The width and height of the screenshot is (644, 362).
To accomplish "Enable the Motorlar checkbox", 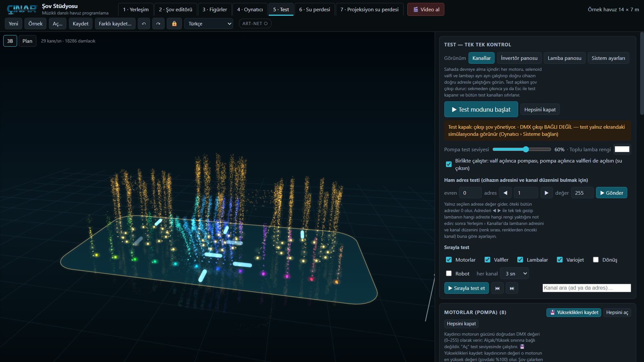I will [x=449, y=260].
